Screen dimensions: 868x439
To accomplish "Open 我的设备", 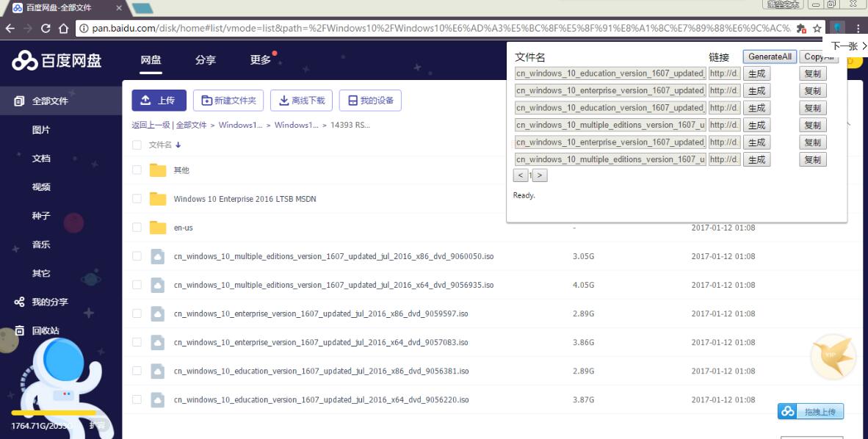I will tap(370, 100).
